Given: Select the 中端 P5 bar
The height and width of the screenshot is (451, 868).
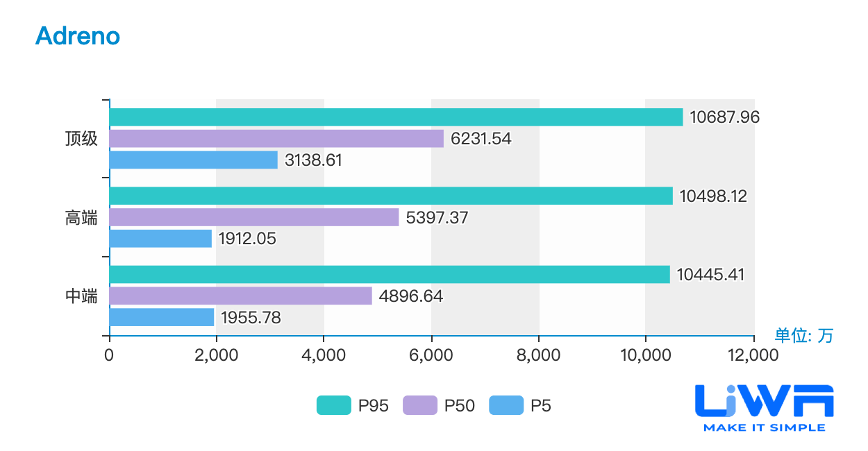Looking at the screenshot, I should coord(162,317).
